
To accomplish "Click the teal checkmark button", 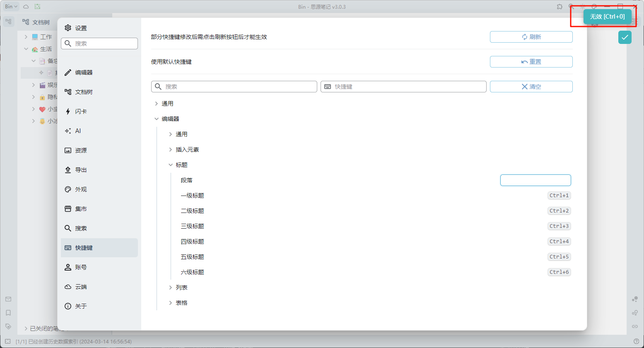I will click(x=625, y=37).
